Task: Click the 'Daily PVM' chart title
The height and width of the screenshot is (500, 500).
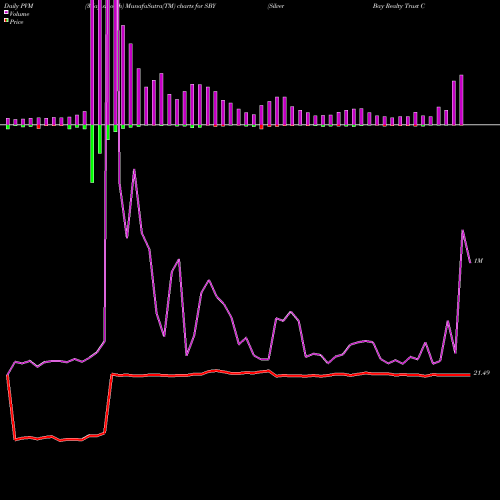Action: (19, 6)
